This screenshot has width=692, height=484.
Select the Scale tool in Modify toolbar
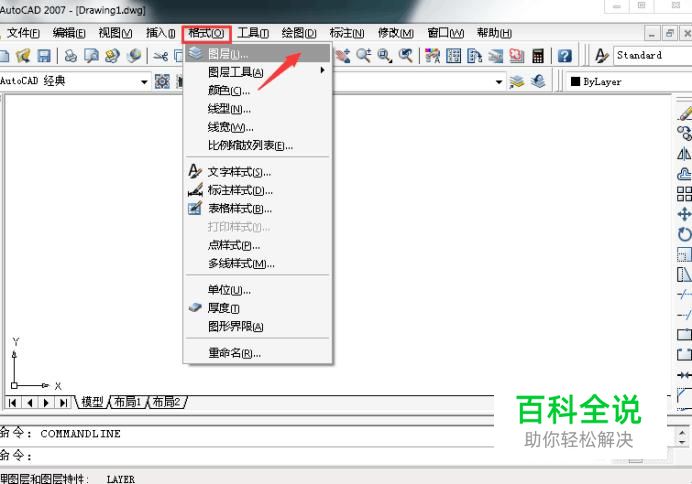[x=684, y=255]
